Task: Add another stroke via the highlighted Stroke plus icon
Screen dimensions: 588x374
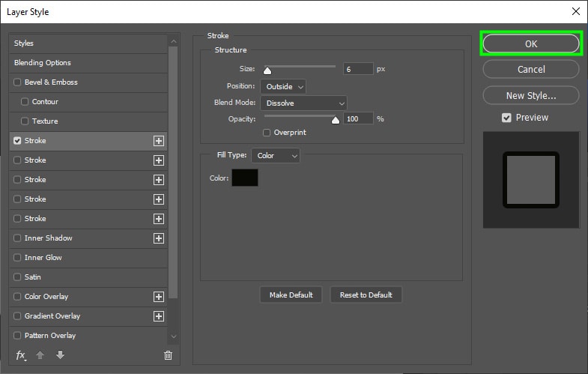Action: (x=159, y=141)
